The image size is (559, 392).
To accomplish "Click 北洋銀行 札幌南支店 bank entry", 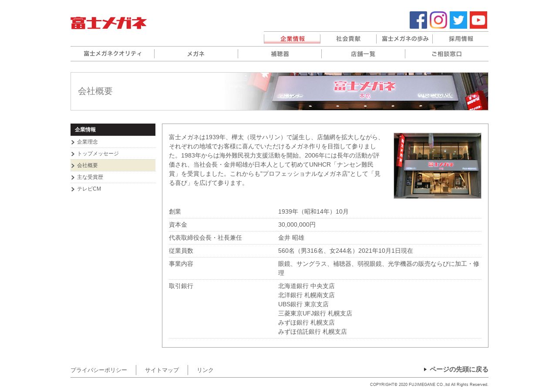I will tap(306, 295).
